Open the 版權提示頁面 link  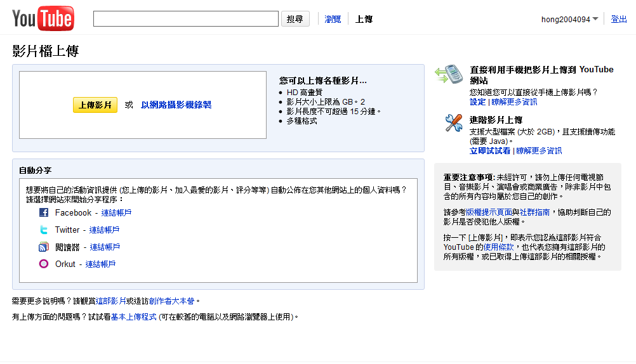[x=489, y=212]
